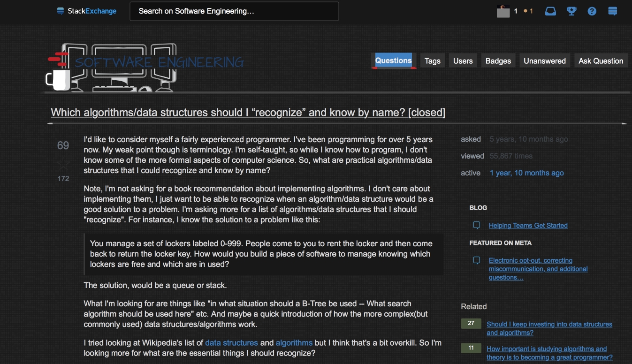
Task: Open the inbox notifications icon
Action: coord(550,11)
